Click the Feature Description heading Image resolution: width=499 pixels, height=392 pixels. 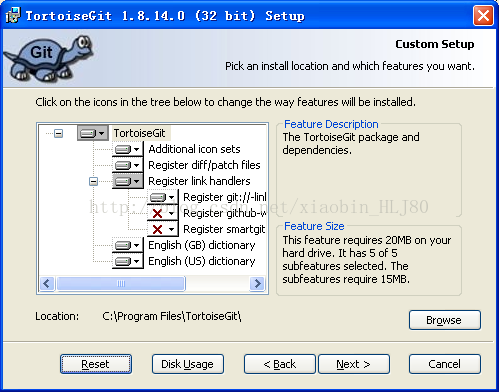tap(331, 124)
